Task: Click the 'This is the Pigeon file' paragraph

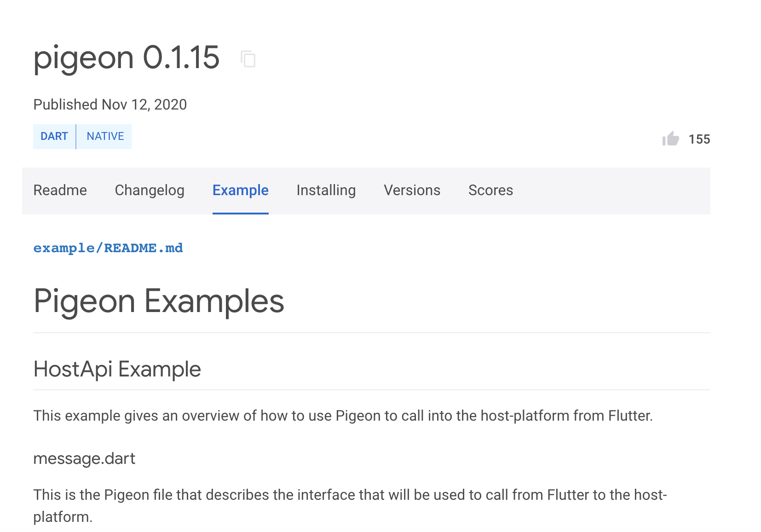Action: [350, 506]
